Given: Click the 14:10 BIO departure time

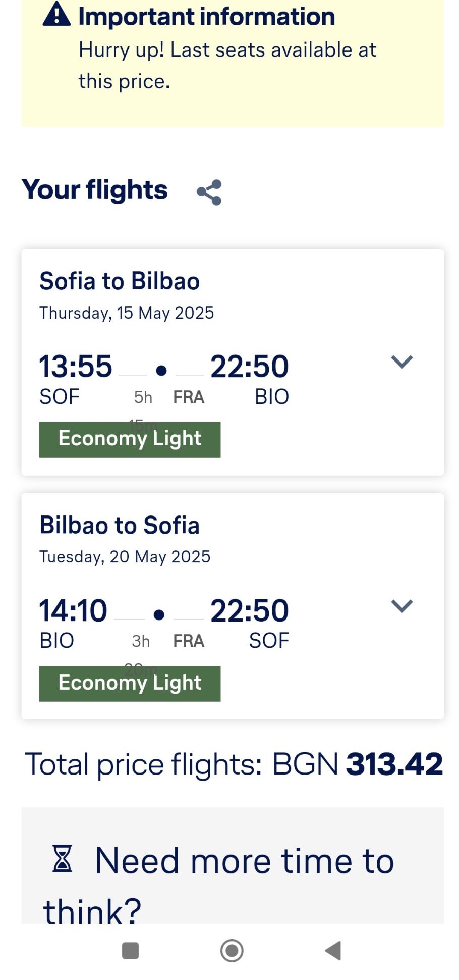Looking at the screenshot, I should click(x=74, y=610).
